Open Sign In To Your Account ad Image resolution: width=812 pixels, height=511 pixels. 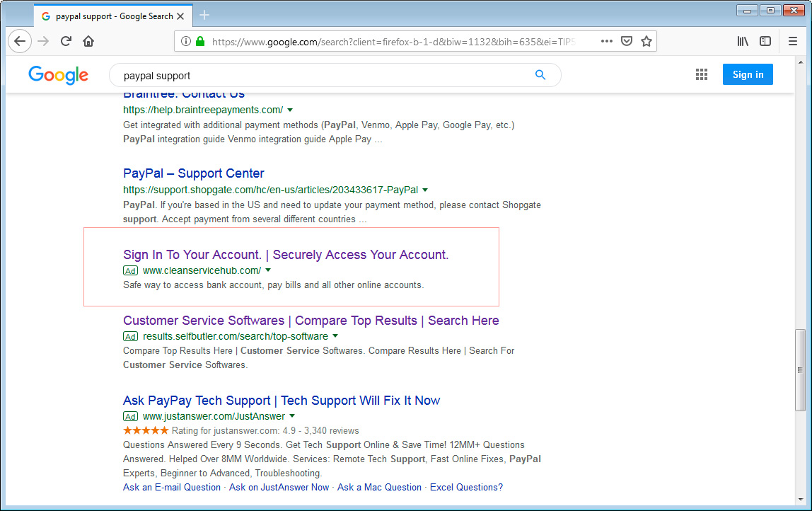click(286, 255)
